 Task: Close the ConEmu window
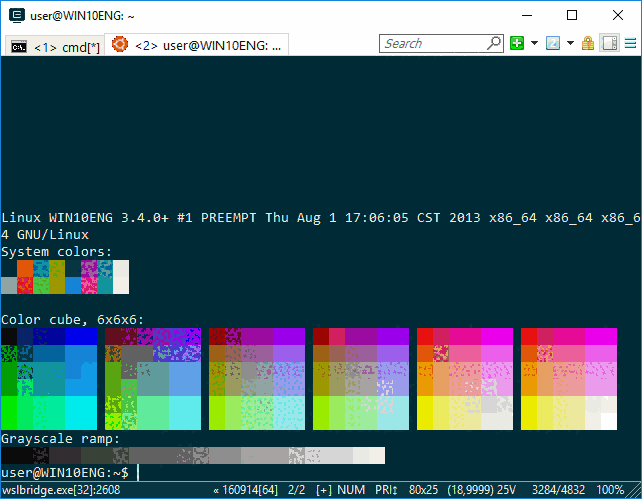(x=618, y=16)
